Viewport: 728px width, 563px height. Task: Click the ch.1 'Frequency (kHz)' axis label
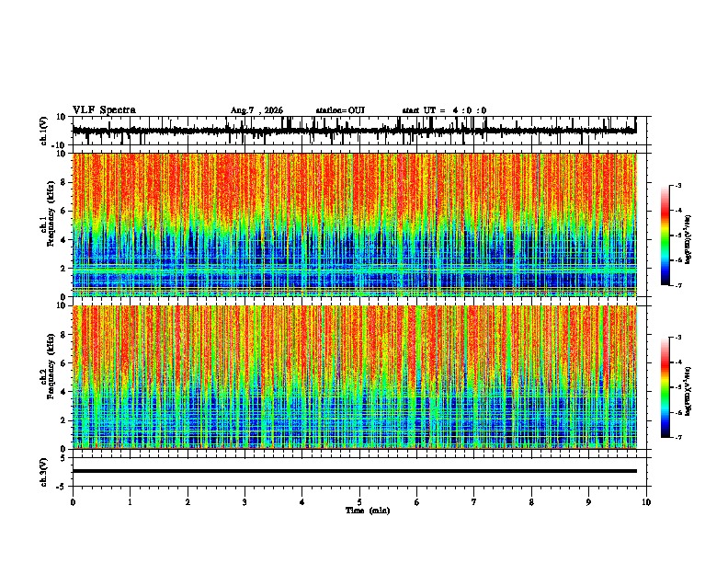point(51,214)
